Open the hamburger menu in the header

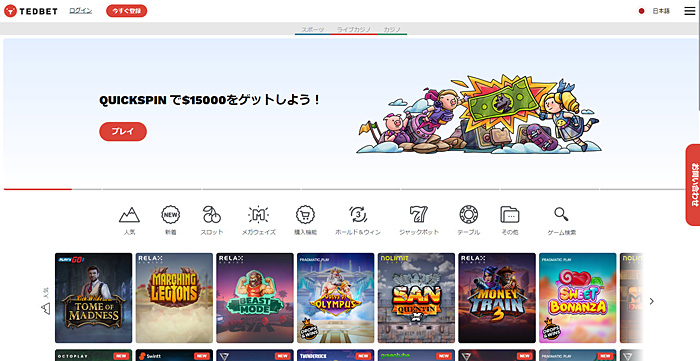click(690, 11)
